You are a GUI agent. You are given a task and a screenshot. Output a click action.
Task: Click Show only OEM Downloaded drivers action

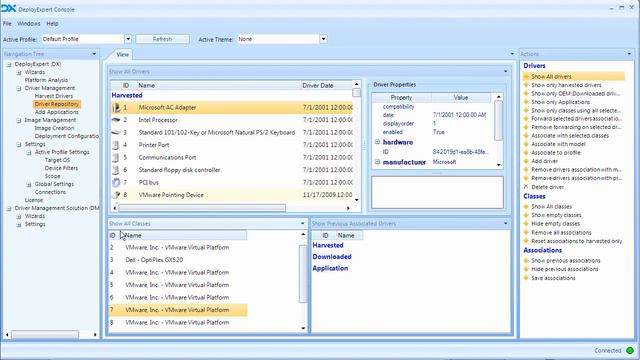point(576,93)
